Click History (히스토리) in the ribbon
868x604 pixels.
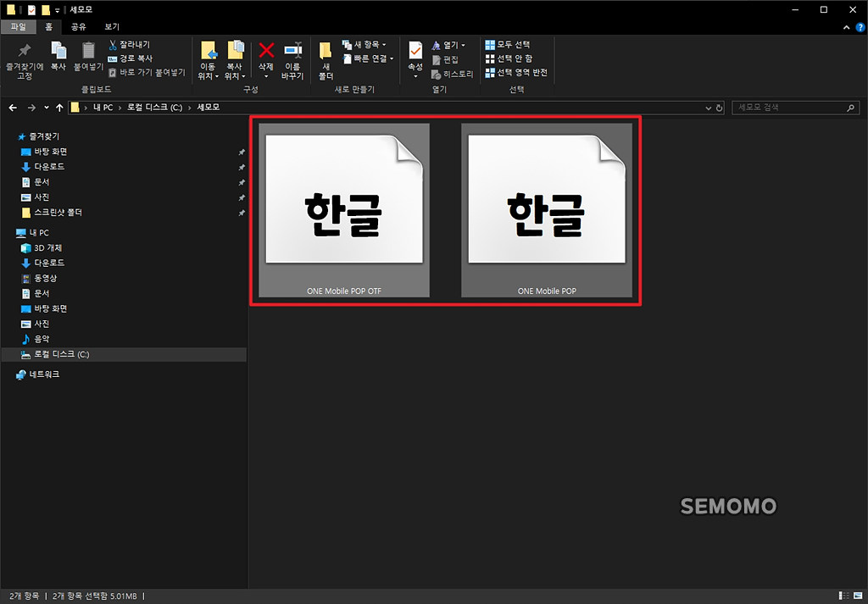tap(453, 74)
